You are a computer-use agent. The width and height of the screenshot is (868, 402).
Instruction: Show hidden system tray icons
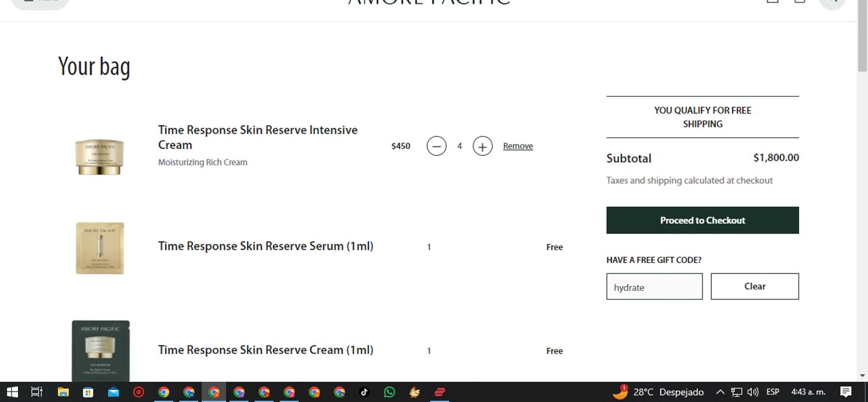(x=720, y=392)
